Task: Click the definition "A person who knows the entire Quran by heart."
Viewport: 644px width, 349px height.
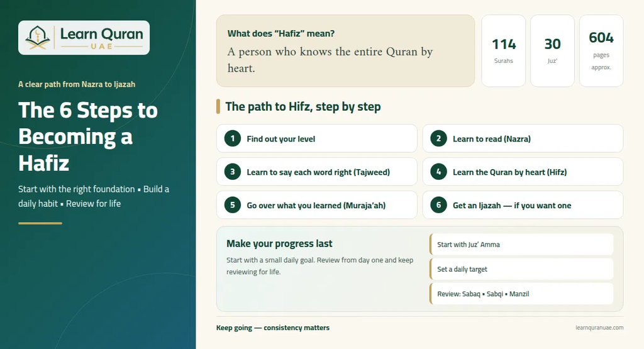Action: pyautogui.click(x=330, y=60)
